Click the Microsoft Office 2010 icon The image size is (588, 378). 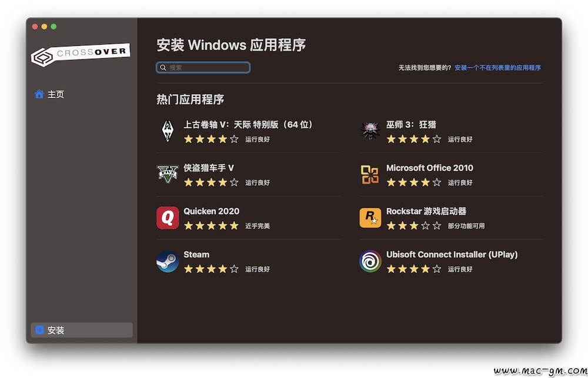pyautogui.click(x=370, y=175)
